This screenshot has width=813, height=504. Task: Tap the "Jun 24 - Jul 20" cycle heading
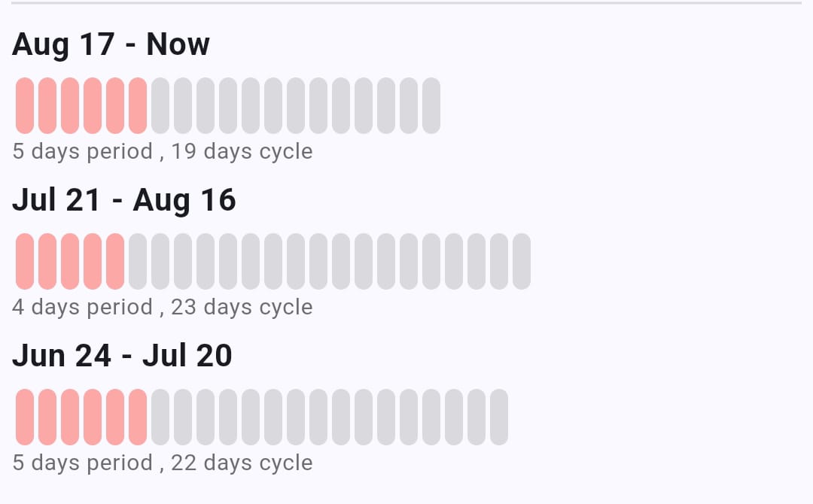122,356
